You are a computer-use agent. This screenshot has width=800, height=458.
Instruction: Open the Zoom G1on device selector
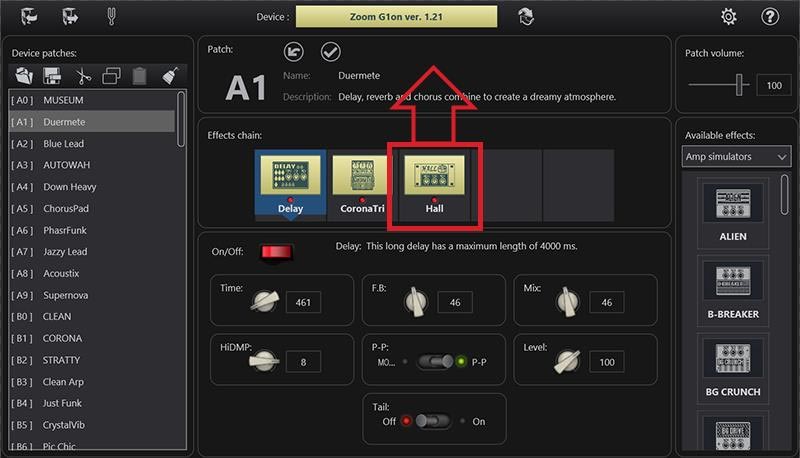[396, 16]
